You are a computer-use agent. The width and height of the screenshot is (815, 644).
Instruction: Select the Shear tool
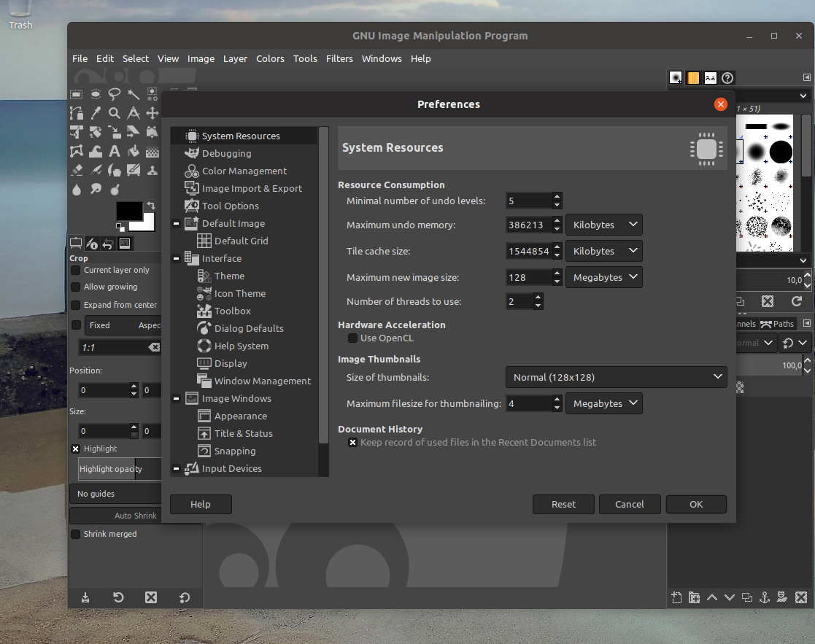(133, 132)
